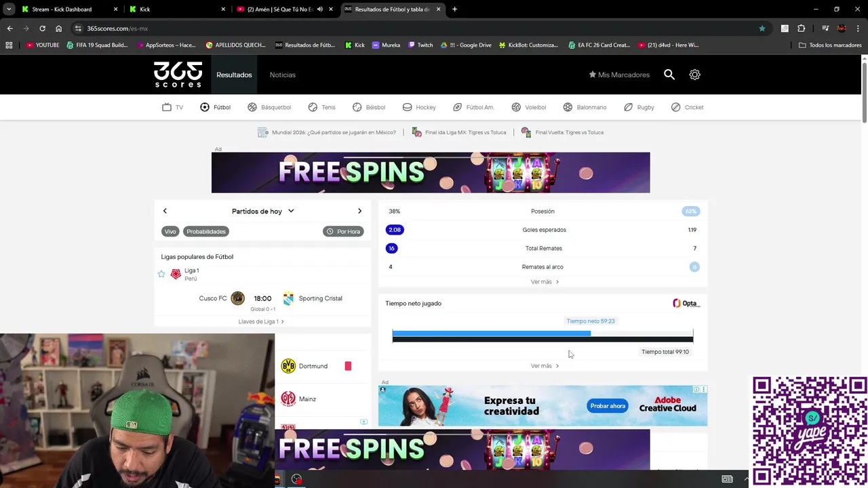Select the Béisbol sport category
Viewport: 868px width, 488px height.
pos(368,107)
